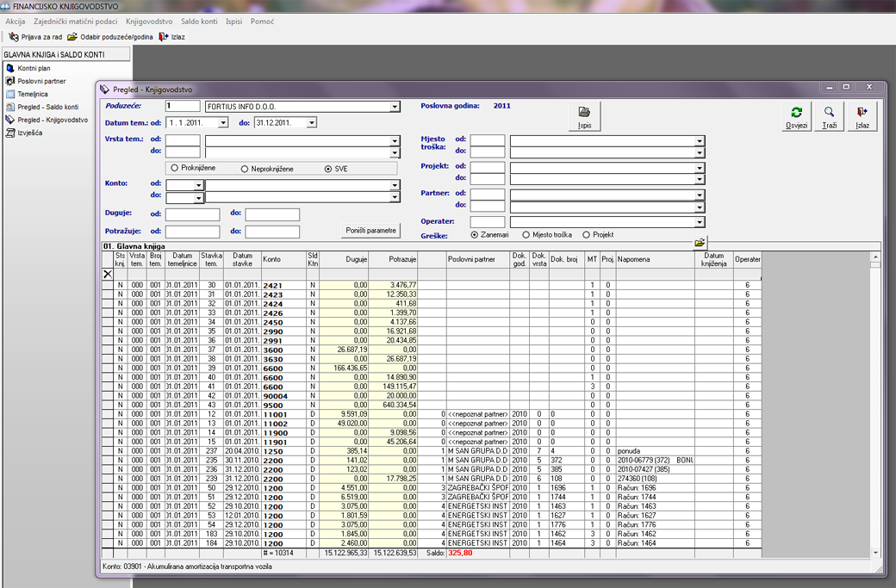
Task: Select Projekt error radio button
Action: click(x=587, y=235)
